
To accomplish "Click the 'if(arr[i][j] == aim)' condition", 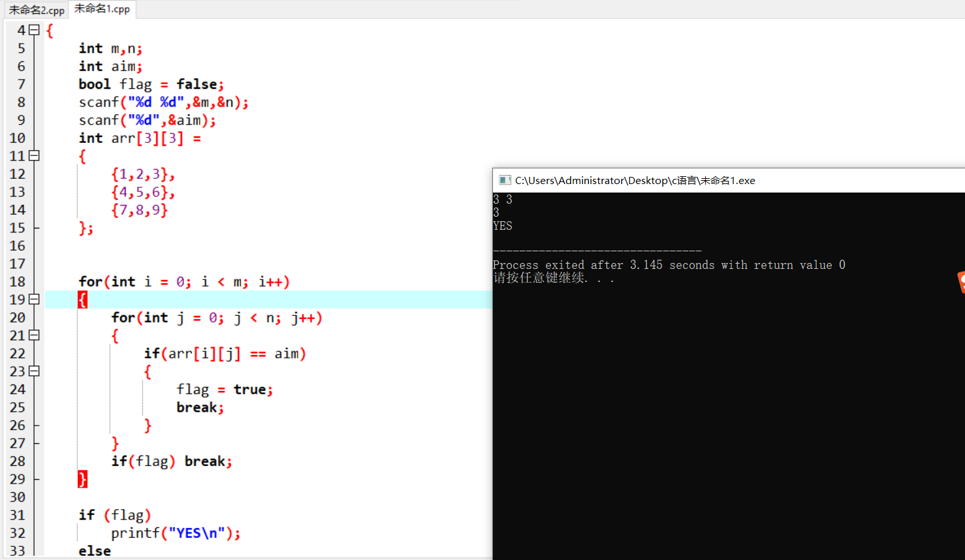I will click(x=225, y=354).
